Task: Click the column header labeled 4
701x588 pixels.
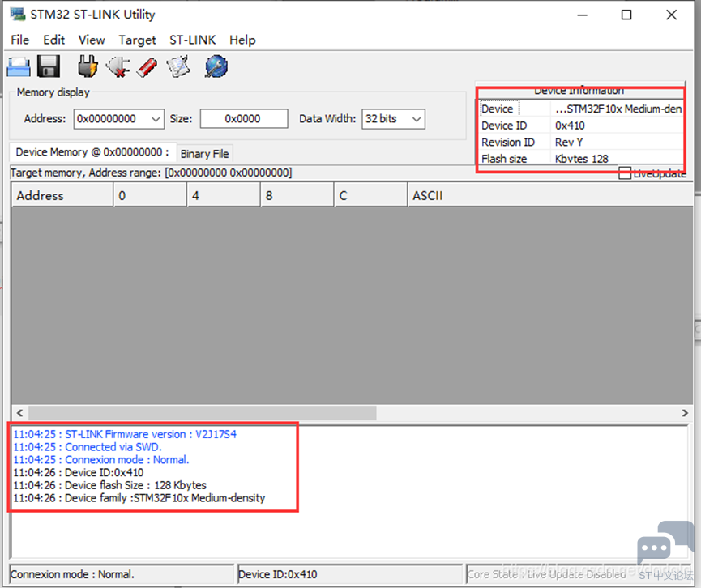Action: coord(224,196)
